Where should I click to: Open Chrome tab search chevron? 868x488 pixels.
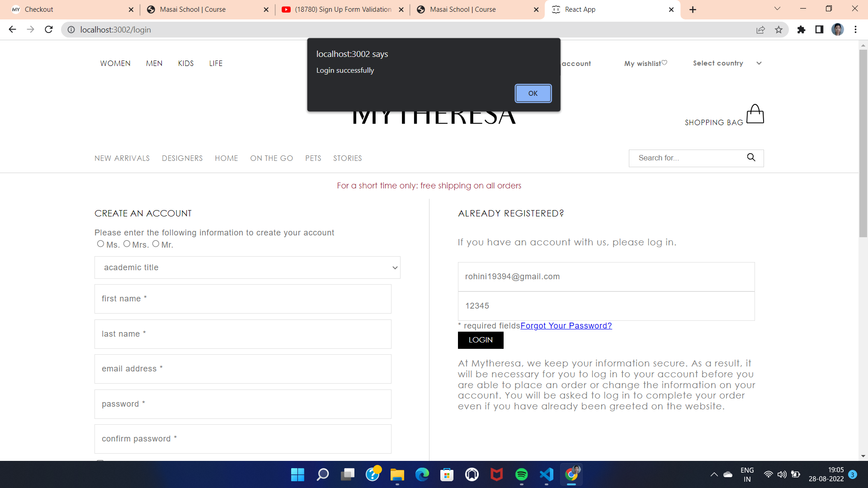[x=777, y=9]
